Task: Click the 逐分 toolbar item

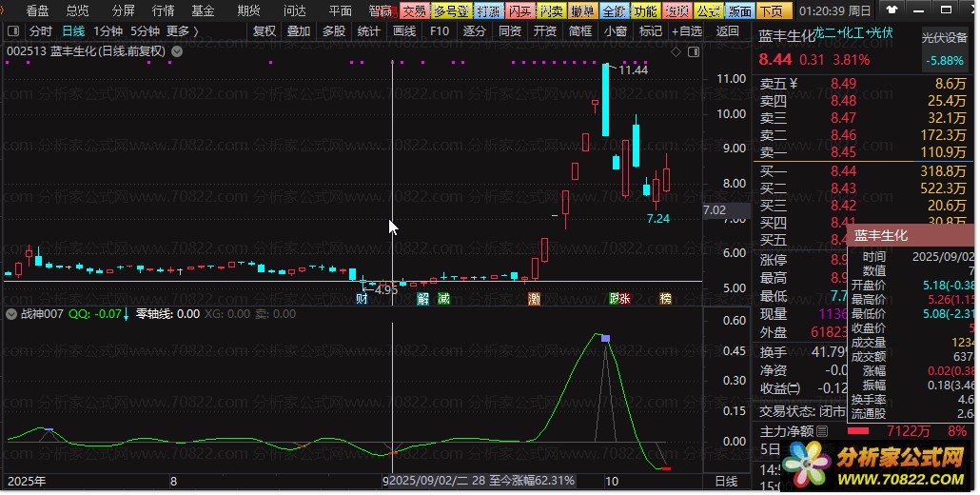Action: pos(475,31)
